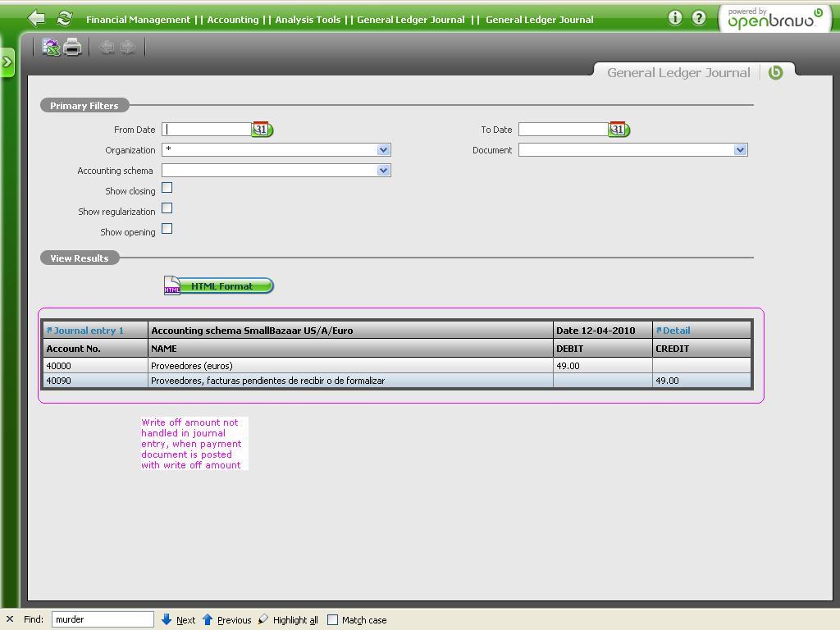
Task: Open the From Date calendar picker
Action: click(x=262, y=130)
